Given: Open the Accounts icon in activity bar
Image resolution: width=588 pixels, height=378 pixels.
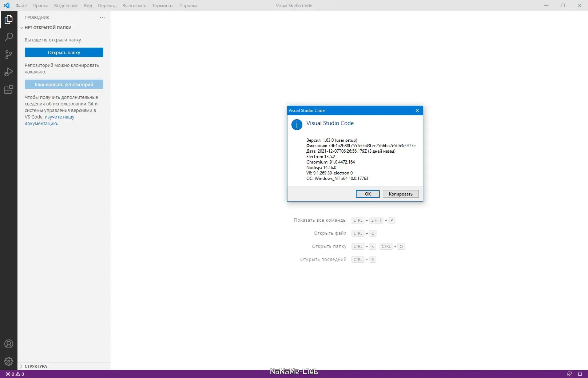Looking at the screenshot, I should point(9,344).
